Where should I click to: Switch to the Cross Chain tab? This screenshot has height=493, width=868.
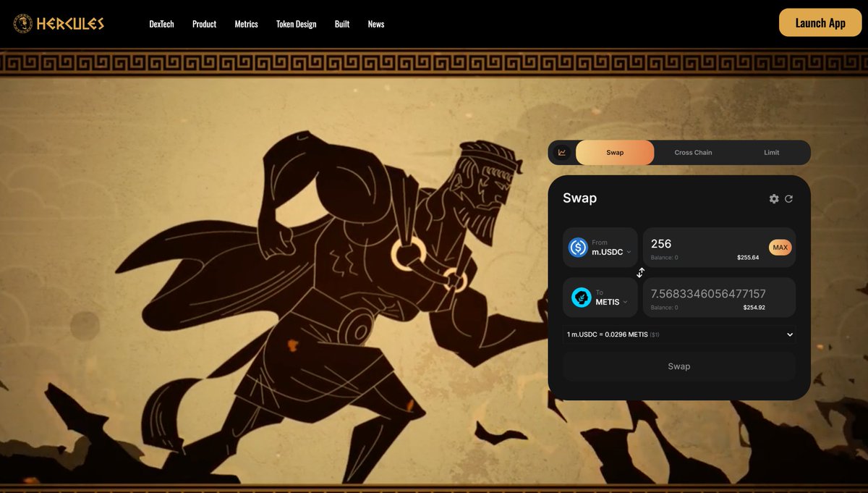point(693,153)
